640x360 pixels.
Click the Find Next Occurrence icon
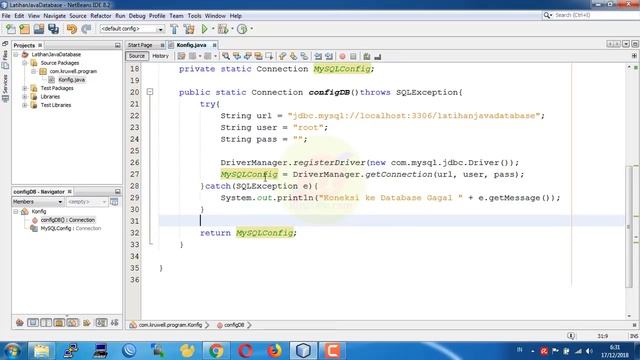tap(247, 56)
